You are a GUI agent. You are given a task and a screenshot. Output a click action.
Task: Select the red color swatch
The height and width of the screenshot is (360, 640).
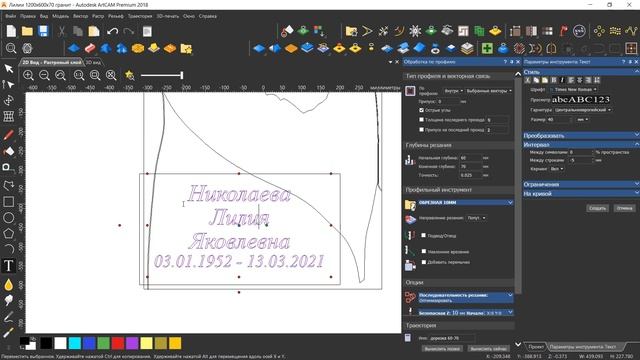click(118, 343)
